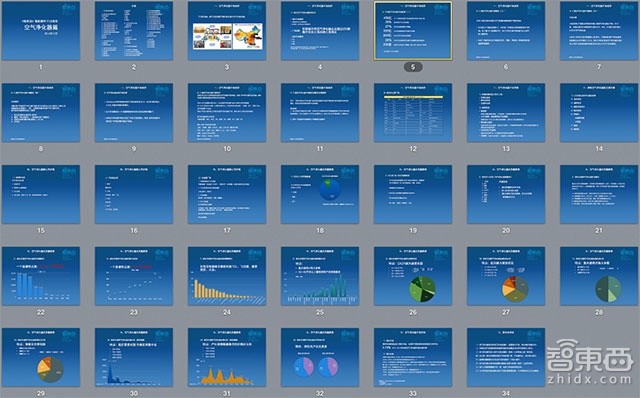Click slide number label 3
640x398 pixels.
[227, 67]
